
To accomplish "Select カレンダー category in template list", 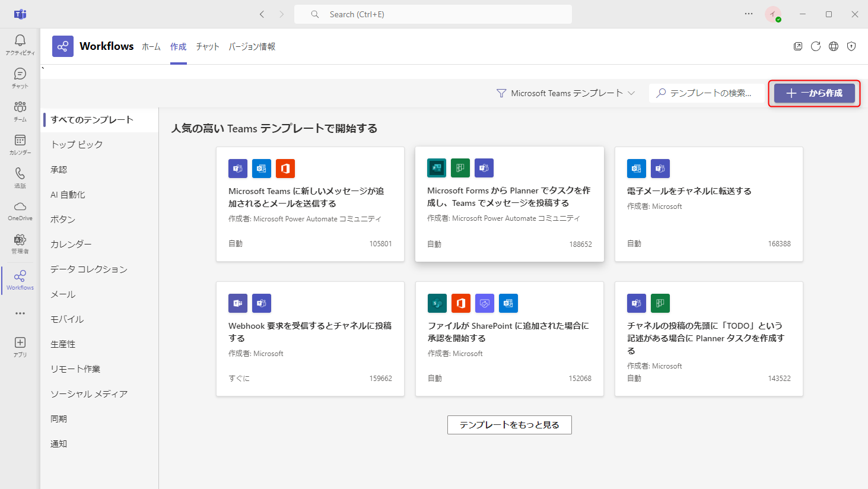I will coord(100,244).
